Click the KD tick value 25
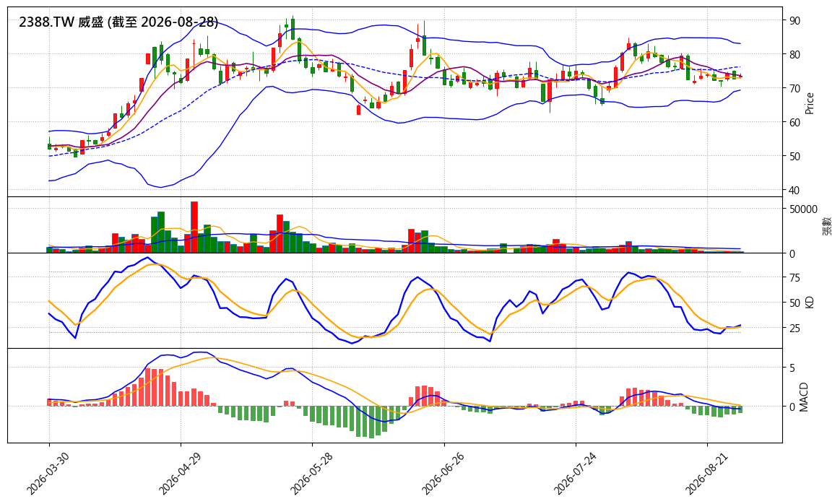 [794, 328]
